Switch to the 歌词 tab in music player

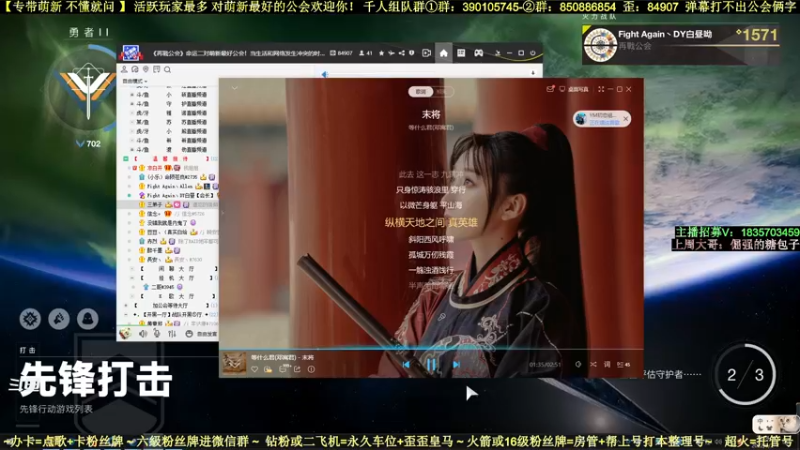(420, 91)
